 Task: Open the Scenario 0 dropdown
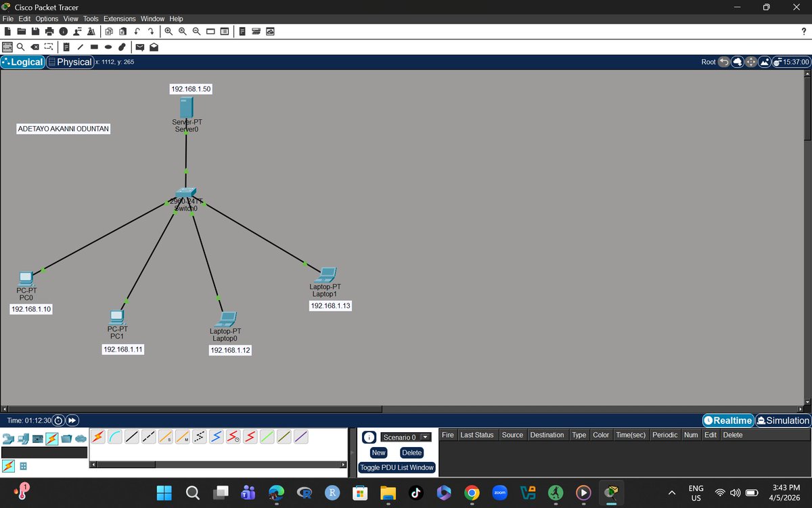point(406,438)
